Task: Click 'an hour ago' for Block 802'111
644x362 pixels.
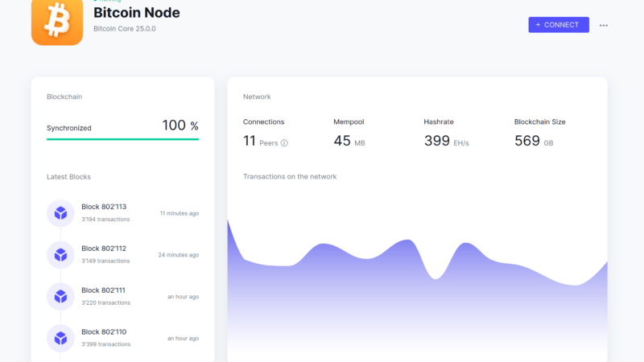Action: point(184,296)
